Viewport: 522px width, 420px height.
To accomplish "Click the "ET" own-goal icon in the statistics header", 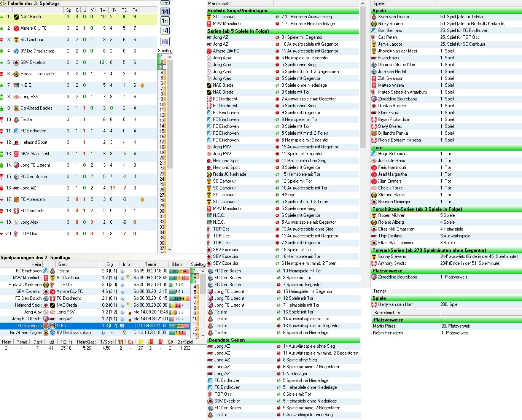I will (130, 342).
